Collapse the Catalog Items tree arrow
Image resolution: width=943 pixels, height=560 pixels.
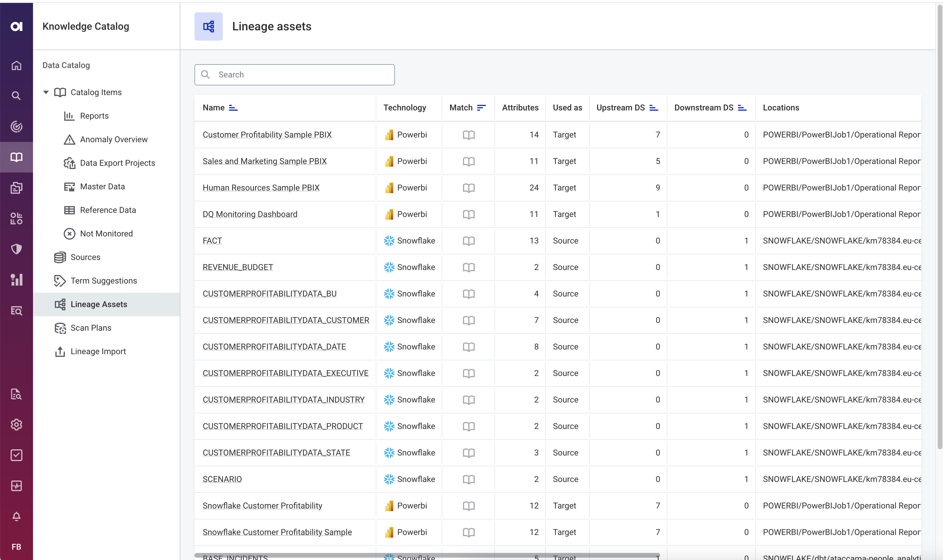point(46,92)
